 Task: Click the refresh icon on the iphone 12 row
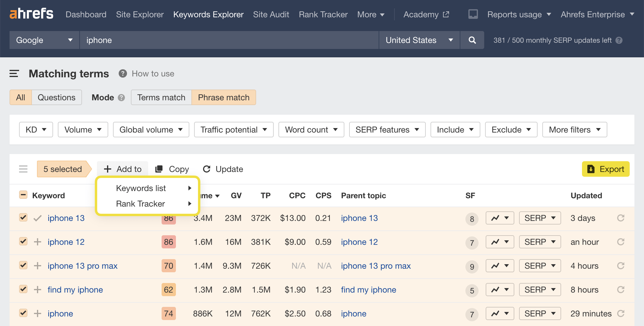click(621, 242)
